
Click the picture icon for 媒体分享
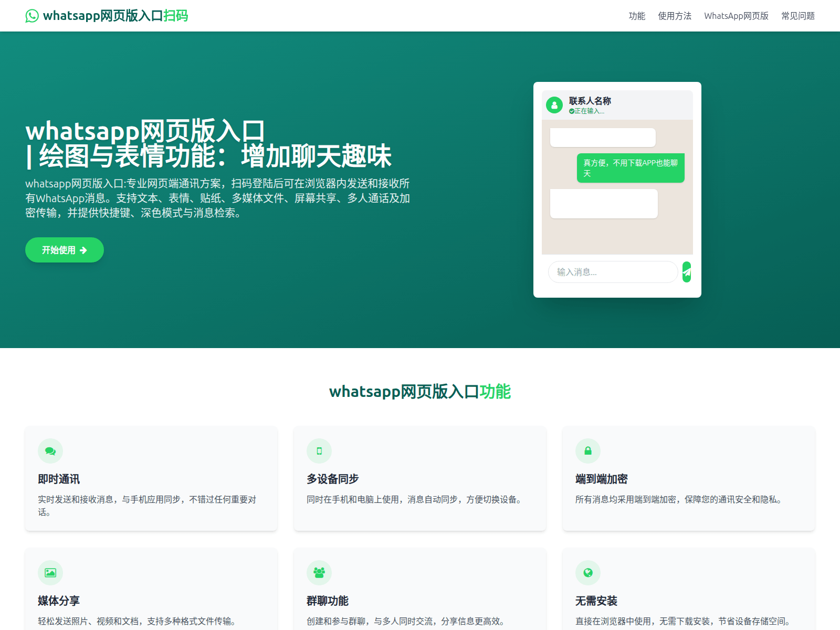point(50,573)
